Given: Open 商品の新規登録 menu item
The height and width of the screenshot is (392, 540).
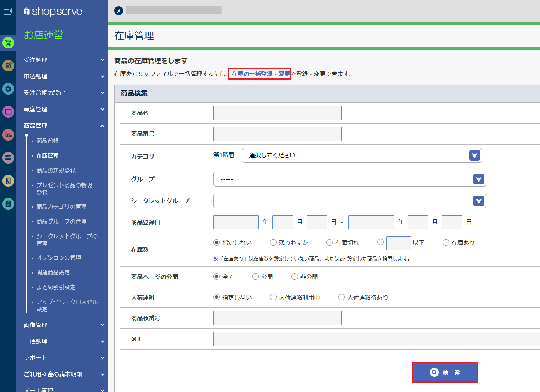Looking at the screenshot, I should [56, 171].
